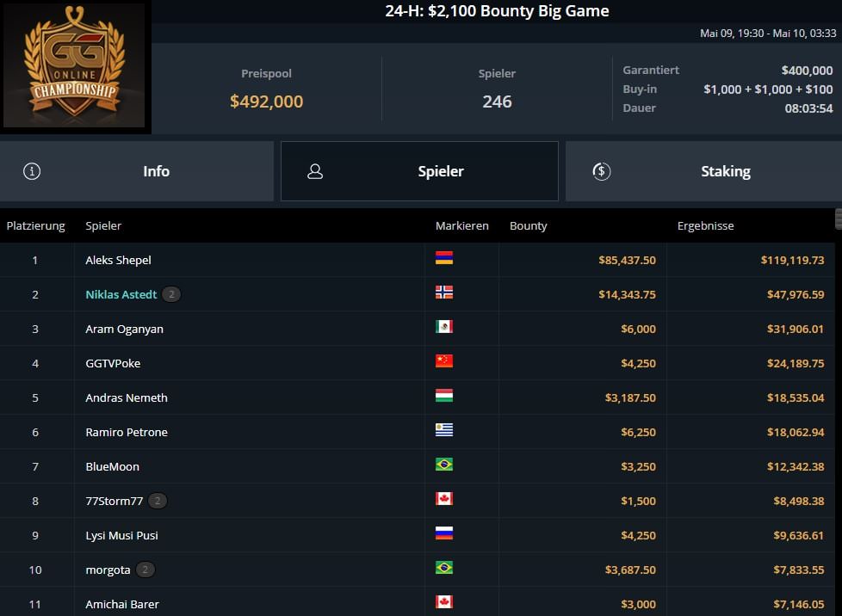Click the GG Online Championship logo
Image resolution: width=842 pixels, height=616 pixels.
point(75,65)
